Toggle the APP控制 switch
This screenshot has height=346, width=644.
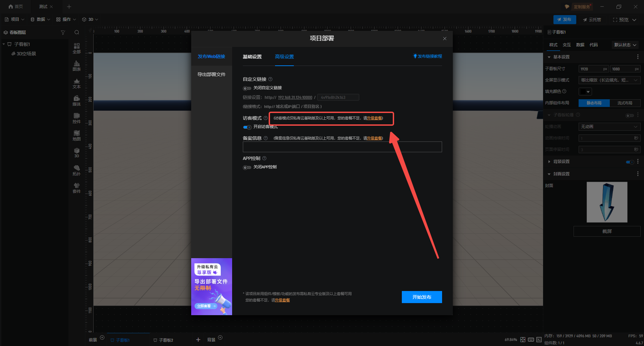point(247,167)
